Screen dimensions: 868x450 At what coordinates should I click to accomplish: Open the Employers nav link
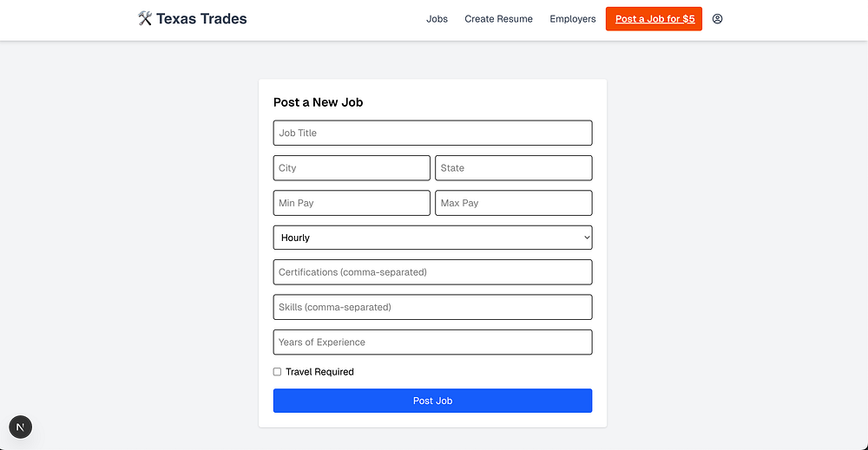(573, 19)
